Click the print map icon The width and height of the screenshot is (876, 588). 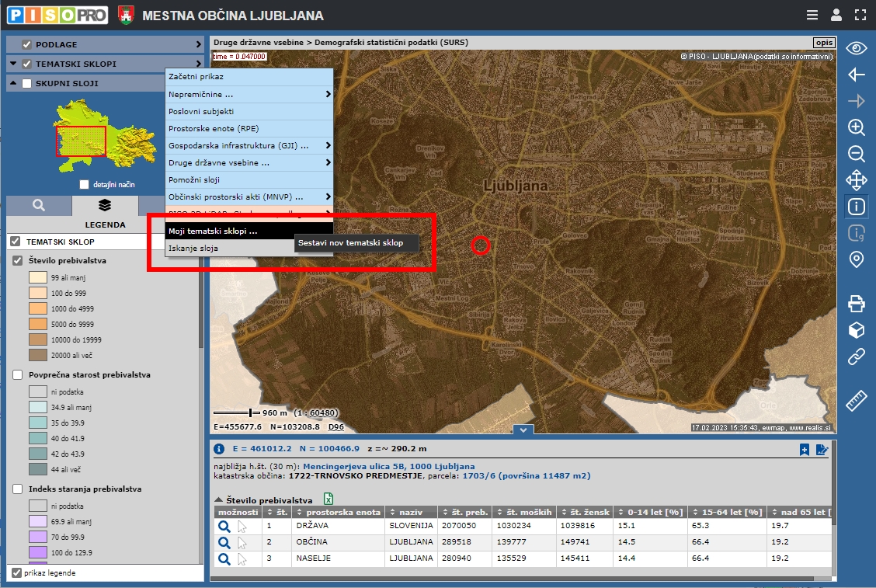856,303
